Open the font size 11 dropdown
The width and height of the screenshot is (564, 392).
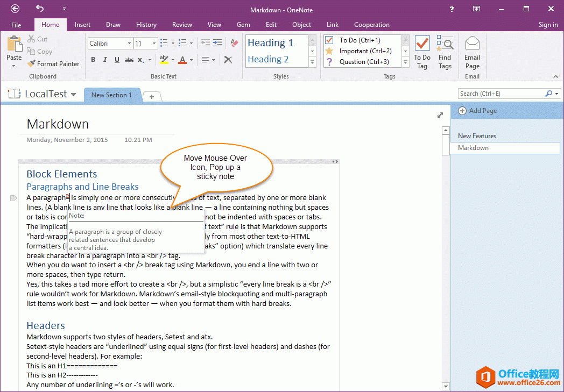click(x=154, y=44)
